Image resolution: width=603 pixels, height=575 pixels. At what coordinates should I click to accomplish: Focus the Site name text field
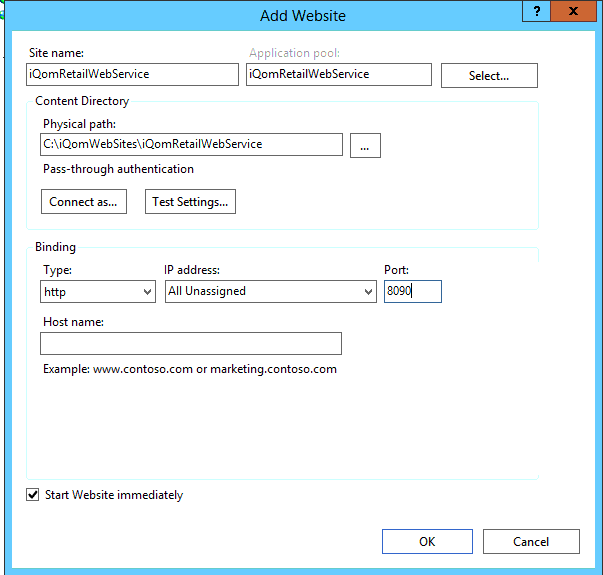click(x=132, y=75)
